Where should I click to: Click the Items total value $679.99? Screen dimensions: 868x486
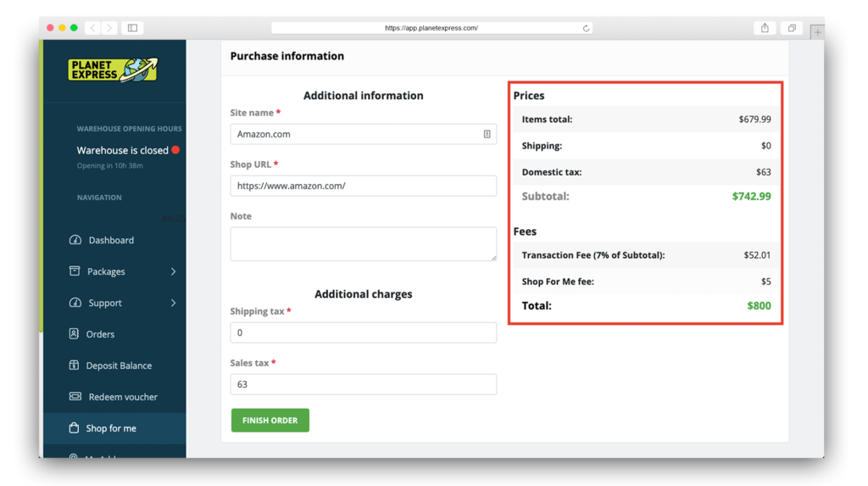click(x=754, y=119)
